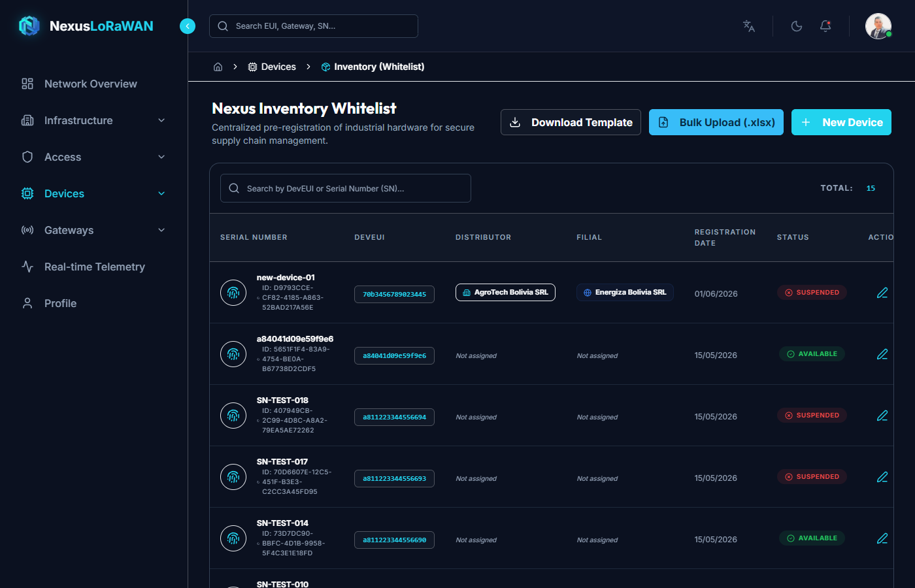
Task: Click the Distributor column header
Action: (x=483, y=237)
